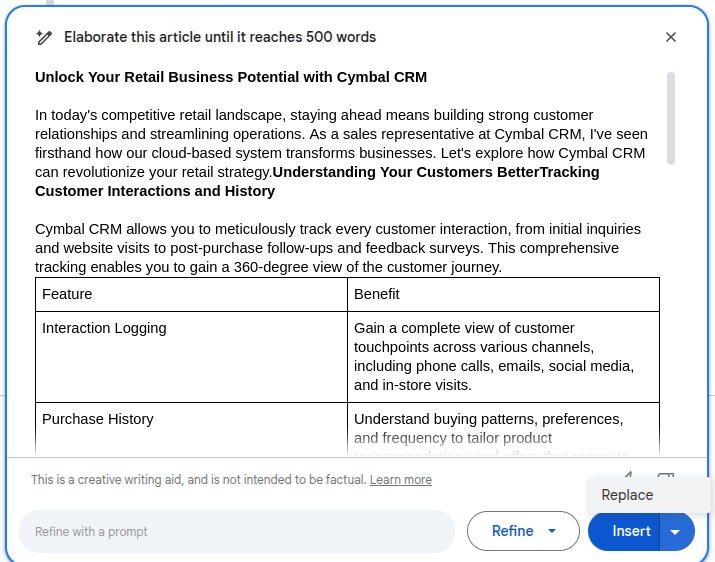Click the 'Unlock Your Retail Business' heading
This screenshot has height=562, width=715.
pyautogui.click(x=231, y=77)
